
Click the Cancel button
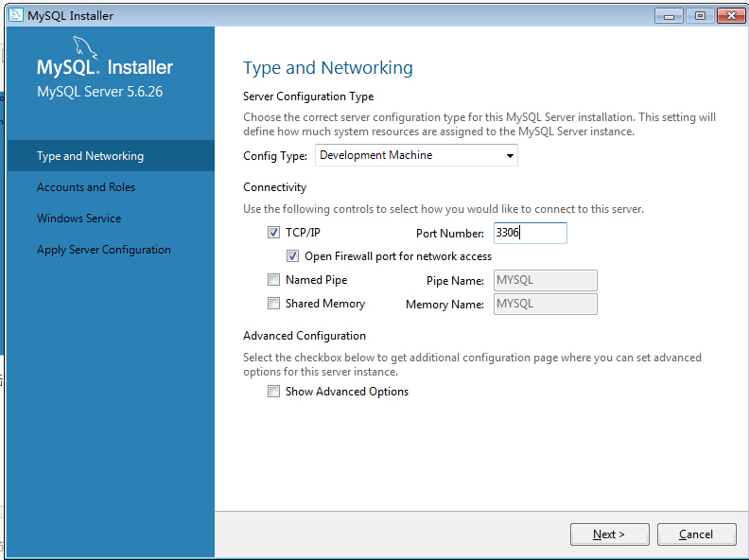coord(696,534)
